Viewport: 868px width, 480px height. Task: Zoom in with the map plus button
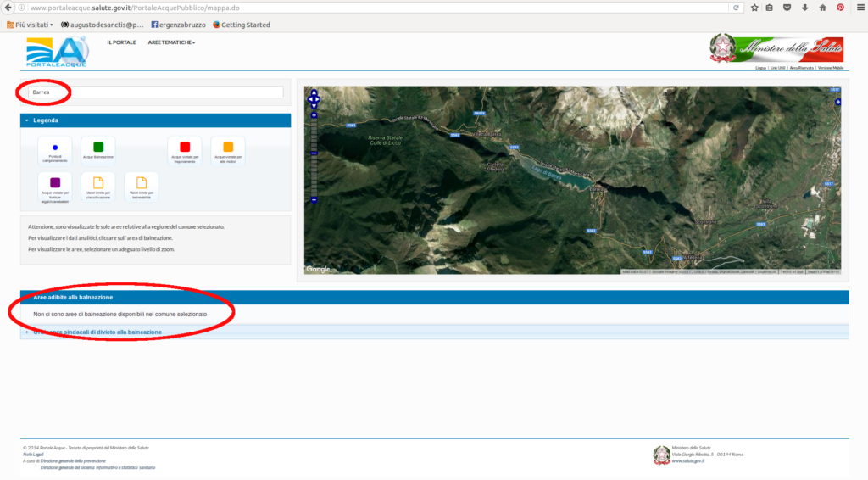[x=314, y=115]
